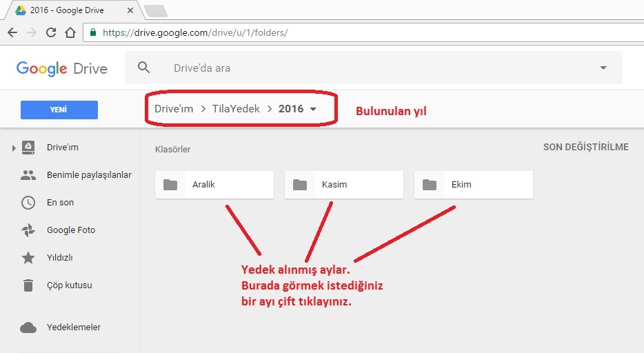Open the 2016 folder dropdown in breadcrumb
This screenshot has width=644, height=353.
313,109
